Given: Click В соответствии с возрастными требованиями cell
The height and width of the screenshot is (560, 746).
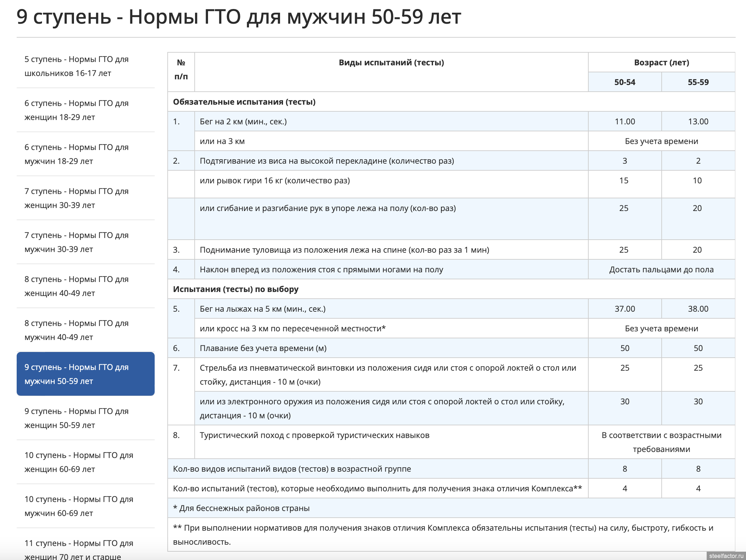Looking at the screenshot, I should click(x=661, y=442).
